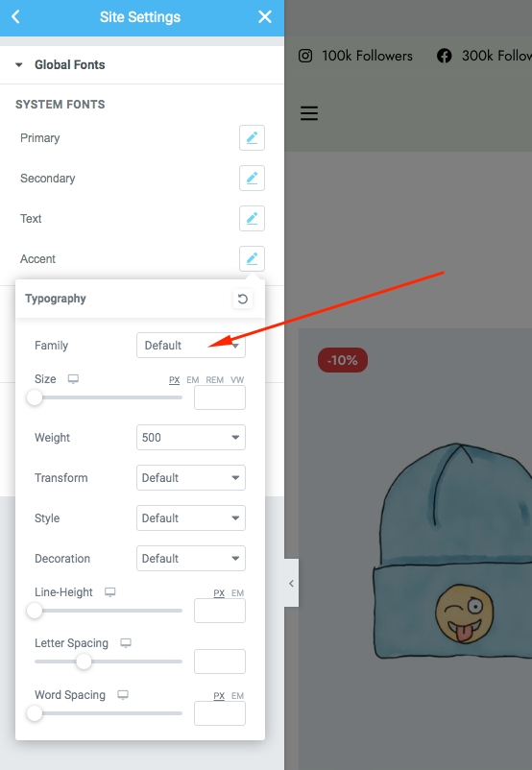Switch Size responsive device icon
Screen dimensions: 532x770
pyautogui.click(x=73, y=379)
